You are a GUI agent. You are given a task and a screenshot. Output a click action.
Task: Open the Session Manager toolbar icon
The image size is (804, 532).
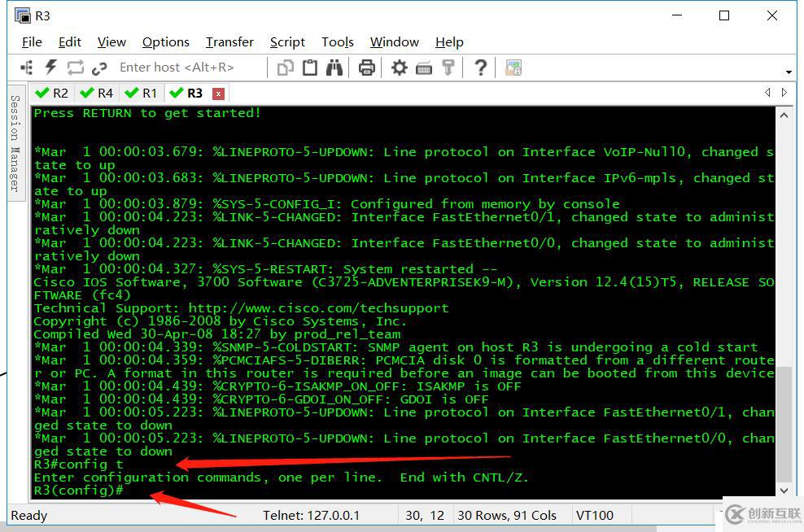[26, 68]
